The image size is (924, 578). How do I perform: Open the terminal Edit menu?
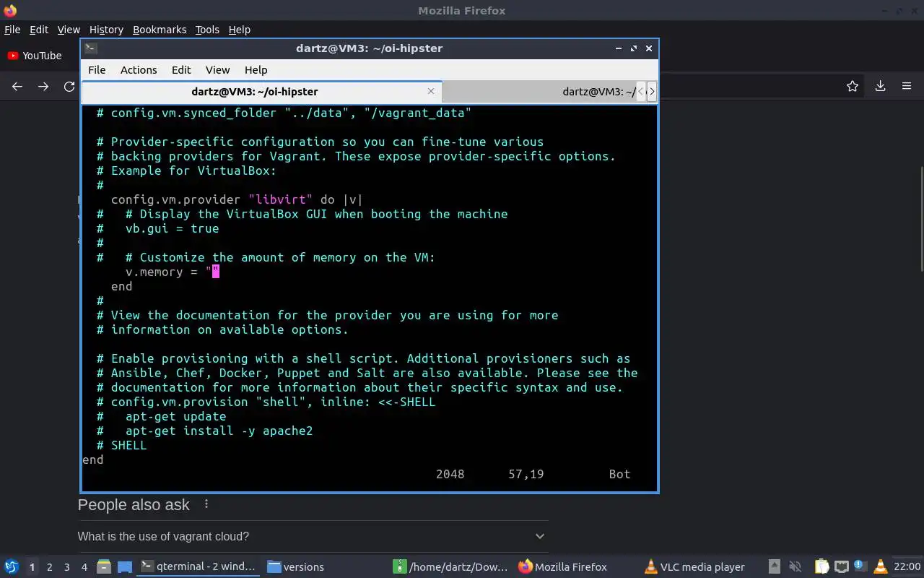click(181, 70)
